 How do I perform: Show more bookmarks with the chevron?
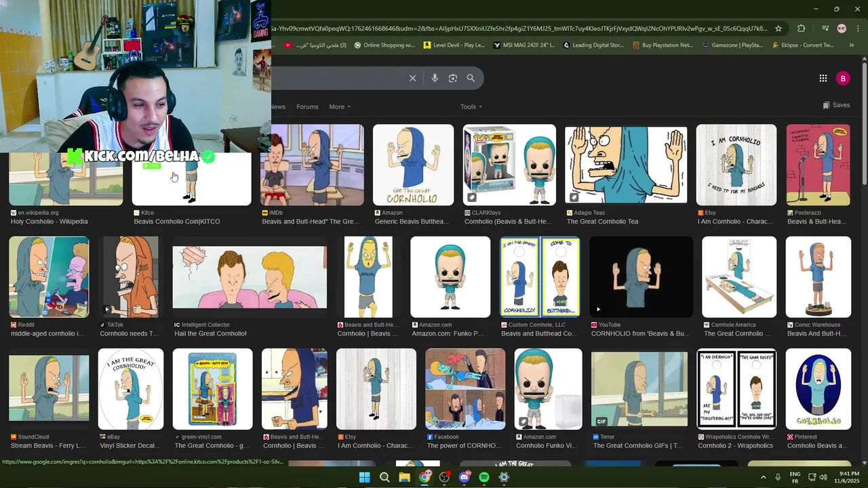852,45
